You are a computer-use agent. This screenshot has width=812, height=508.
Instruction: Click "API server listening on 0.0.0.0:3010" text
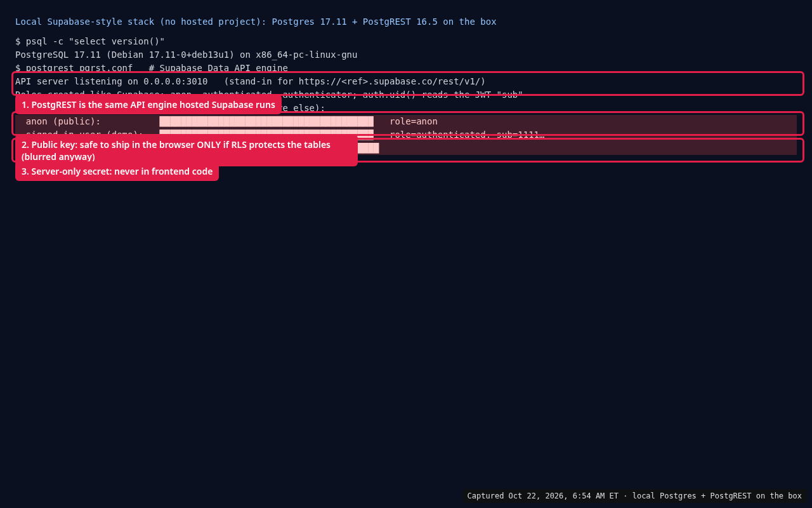click(112, 81)
